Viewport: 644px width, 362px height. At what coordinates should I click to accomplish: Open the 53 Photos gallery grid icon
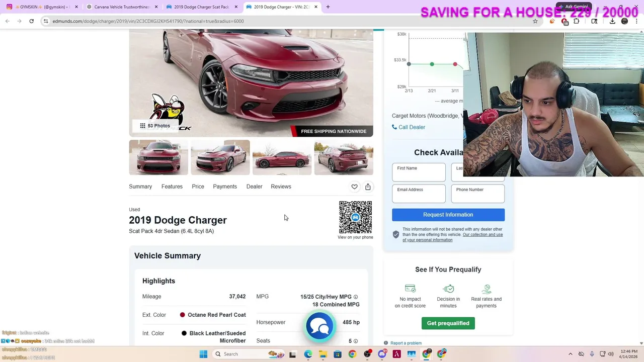click(142, 126)
